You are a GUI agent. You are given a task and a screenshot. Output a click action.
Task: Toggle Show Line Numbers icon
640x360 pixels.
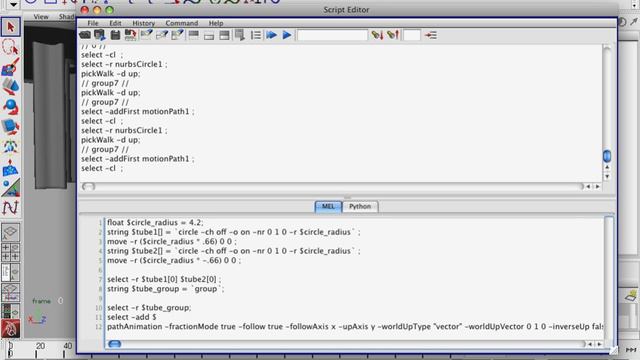point(256,36)
